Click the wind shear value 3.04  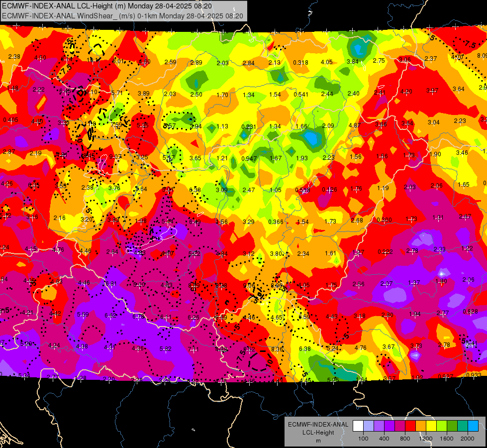tap(434, 122)
